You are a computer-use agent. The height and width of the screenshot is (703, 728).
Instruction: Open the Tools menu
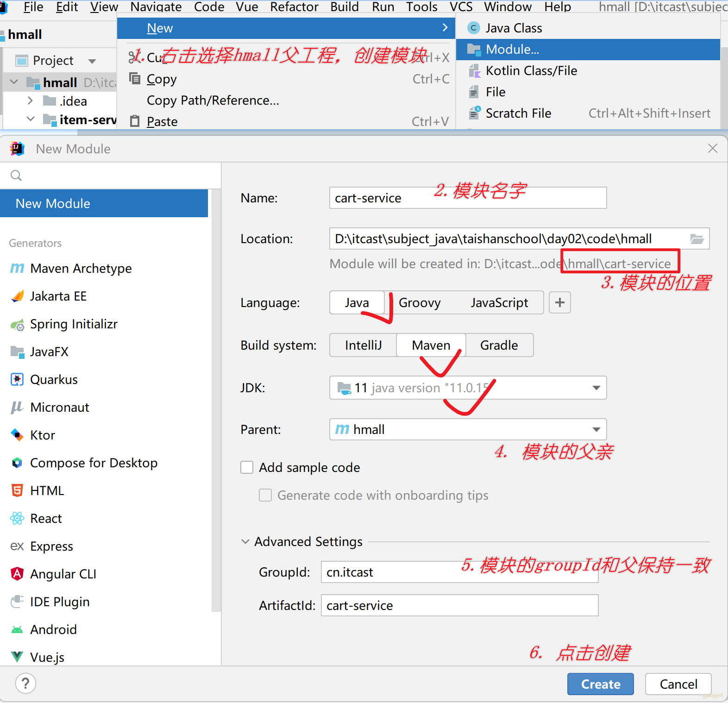[x=422, y=6]
